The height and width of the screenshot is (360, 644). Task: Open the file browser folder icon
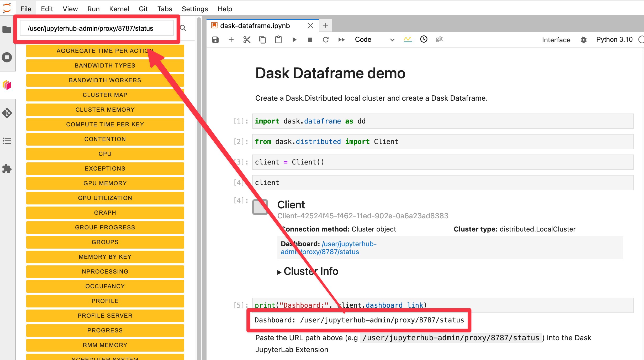coord(7,29)
